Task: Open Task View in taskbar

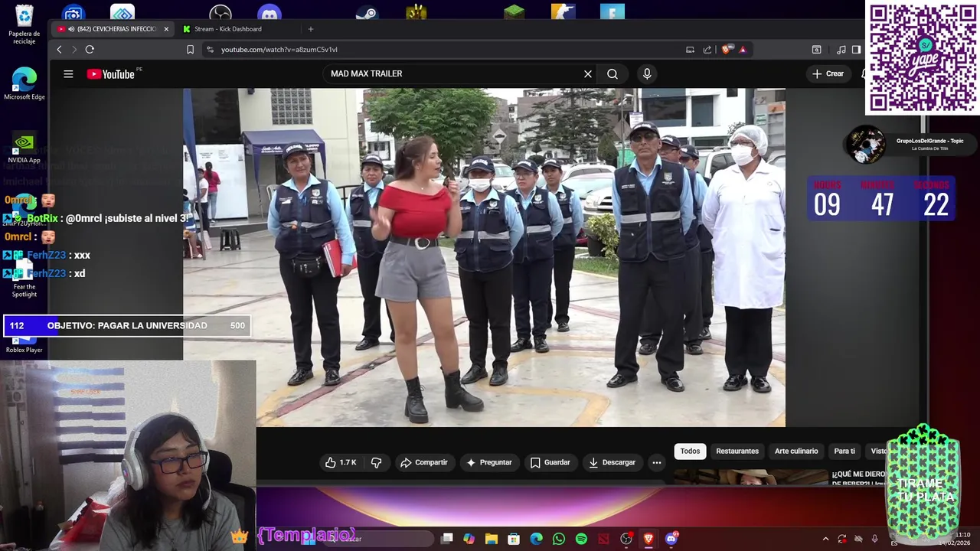Action: [x=447, y=539]
